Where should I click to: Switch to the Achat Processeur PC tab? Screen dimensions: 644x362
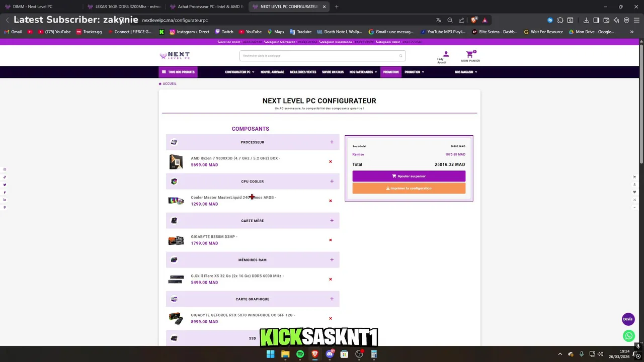click(206, 7)
